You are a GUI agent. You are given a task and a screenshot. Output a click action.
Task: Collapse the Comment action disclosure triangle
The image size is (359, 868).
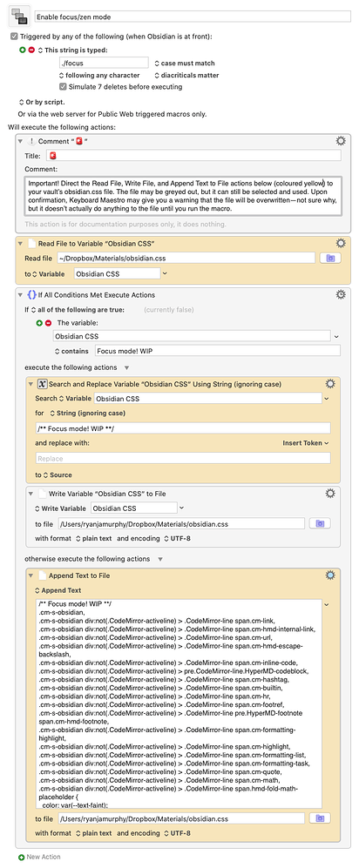(21, 142)
